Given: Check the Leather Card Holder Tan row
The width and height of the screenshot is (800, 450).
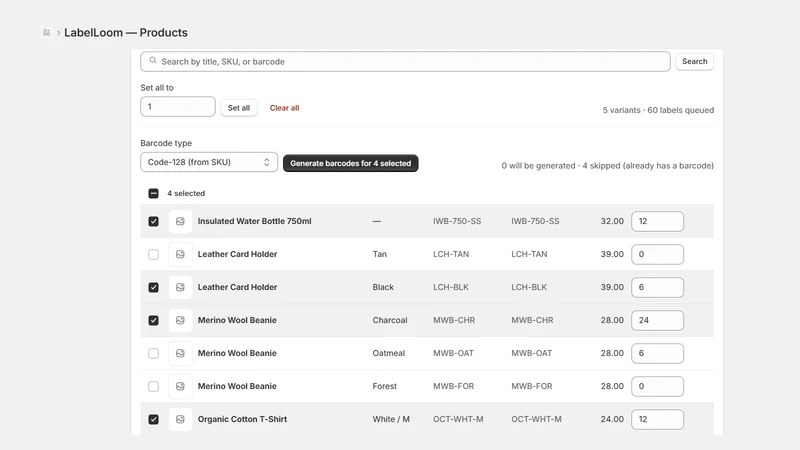Looking at the screenshot, I should (x=154, y=254).
